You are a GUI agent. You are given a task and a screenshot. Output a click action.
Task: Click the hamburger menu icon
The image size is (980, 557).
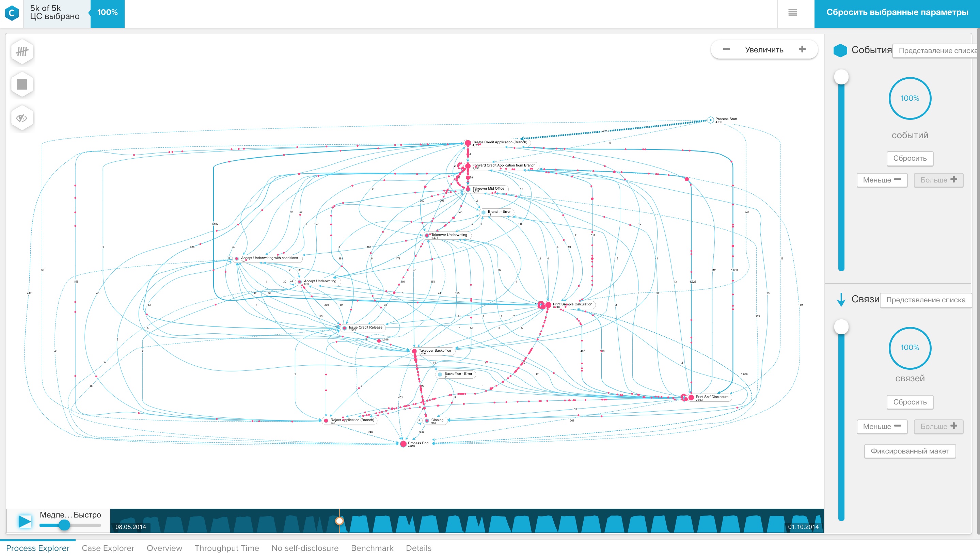click(793, 12)
